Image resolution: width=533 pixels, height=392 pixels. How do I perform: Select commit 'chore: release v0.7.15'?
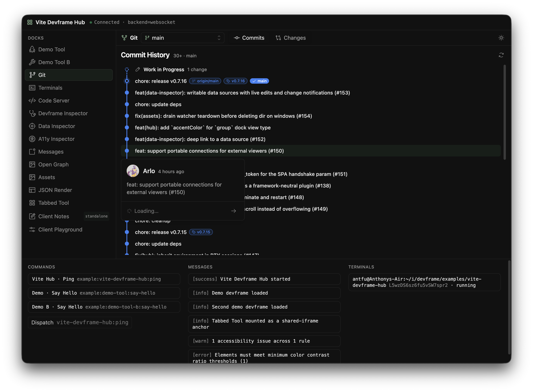[311, 232]
